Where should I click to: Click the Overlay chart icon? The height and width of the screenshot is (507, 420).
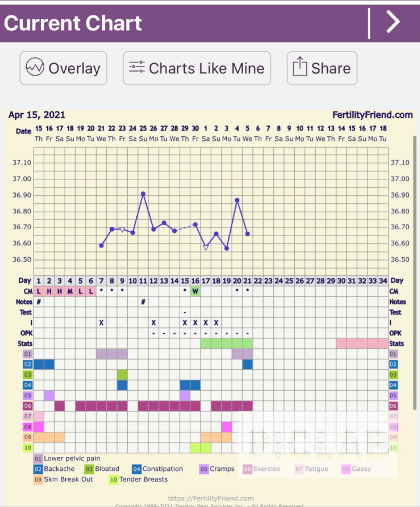tap(35, 67)
